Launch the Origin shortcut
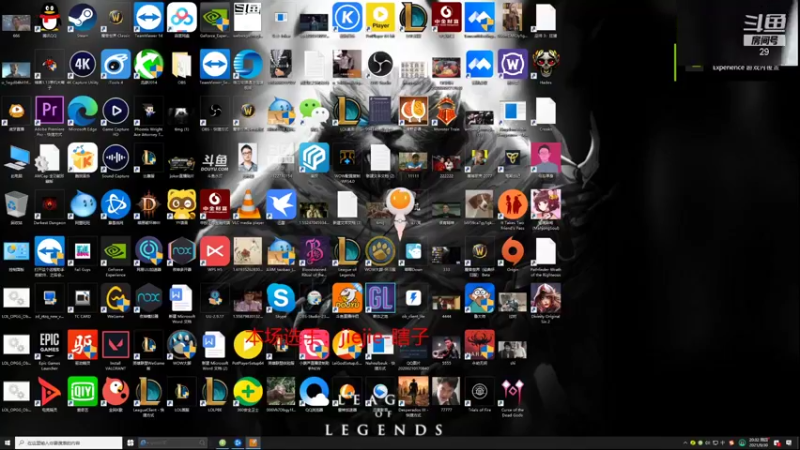Screen dimensions: 800x450 coord(512,252)
